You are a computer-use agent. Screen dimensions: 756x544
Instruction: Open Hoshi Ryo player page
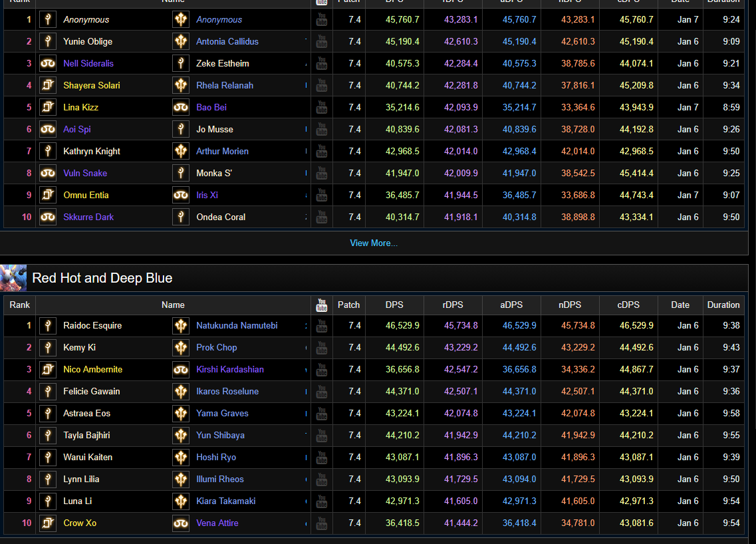pyautogui.click(x=216, y=457)
